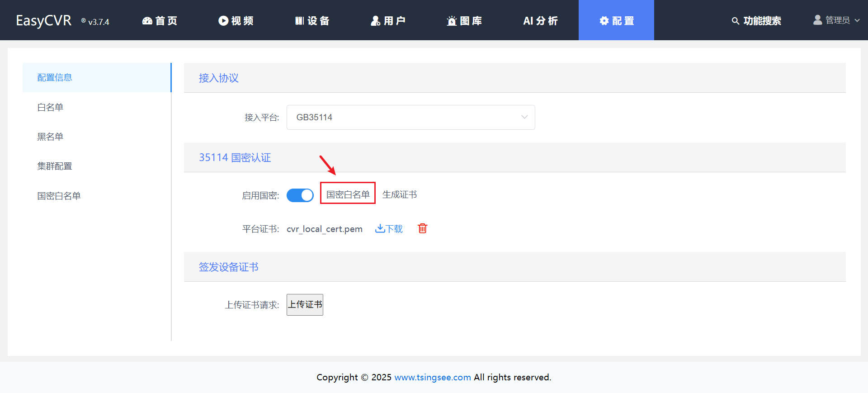Screen dimensions: 868x393
Task: Open the 图库 gallery page
Action: click(x=464, y=21)
